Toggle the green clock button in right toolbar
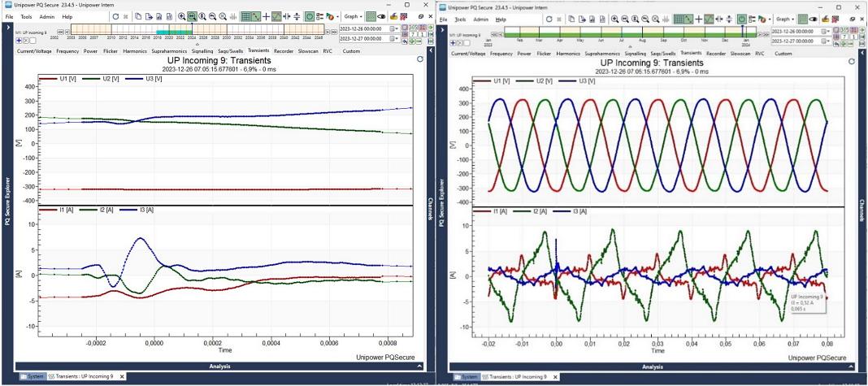Viewport: 868px width, 386px height. [742, 19]
